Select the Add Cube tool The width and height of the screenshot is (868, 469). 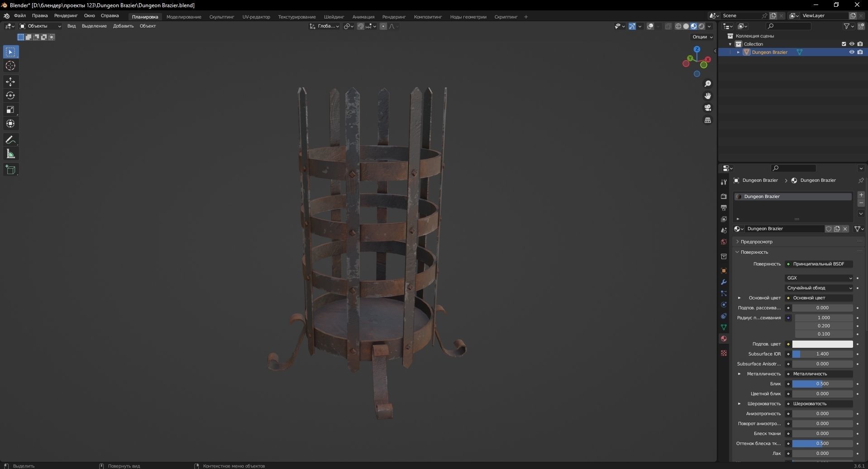click(10, 170)
